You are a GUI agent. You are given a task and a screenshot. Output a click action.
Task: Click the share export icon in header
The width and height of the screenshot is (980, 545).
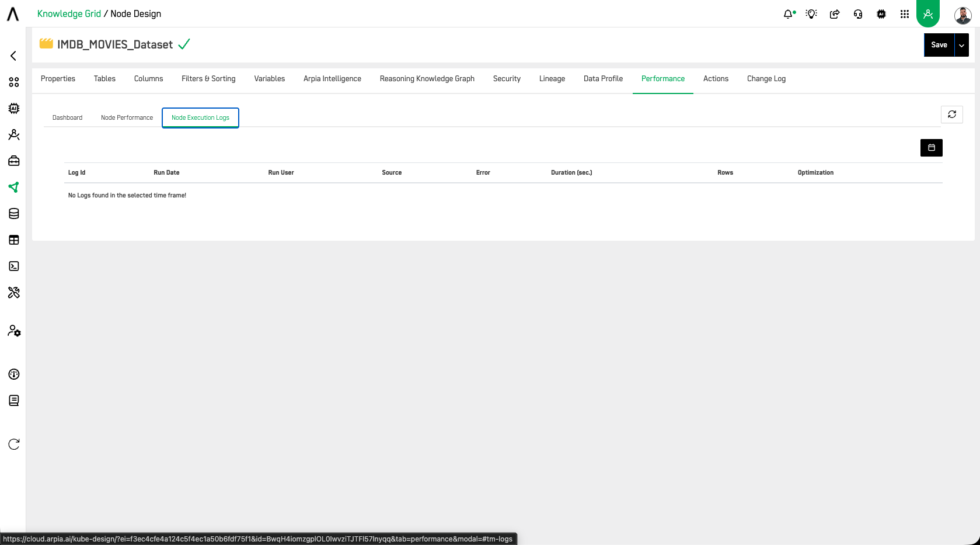(x=835, y=14)
